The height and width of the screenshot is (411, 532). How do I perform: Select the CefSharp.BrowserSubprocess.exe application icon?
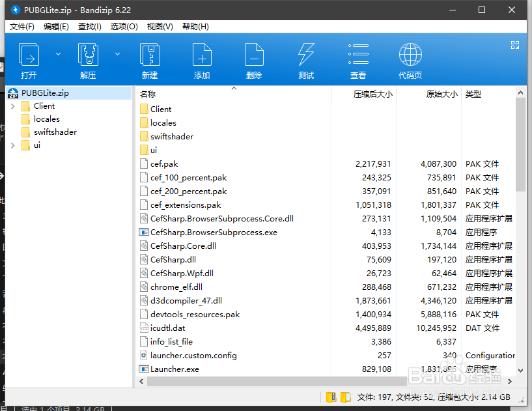point(144,232)
